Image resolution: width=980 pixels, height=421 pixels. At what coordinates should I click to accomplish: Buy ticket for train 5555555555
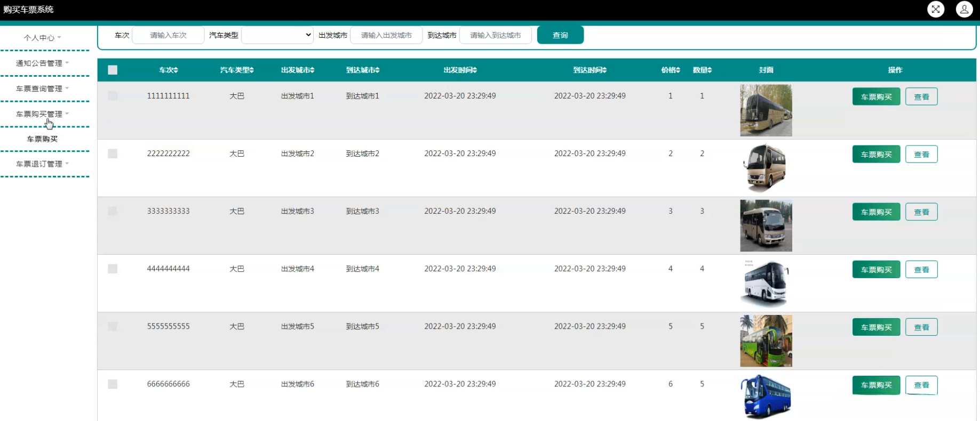tap(876, 327)
